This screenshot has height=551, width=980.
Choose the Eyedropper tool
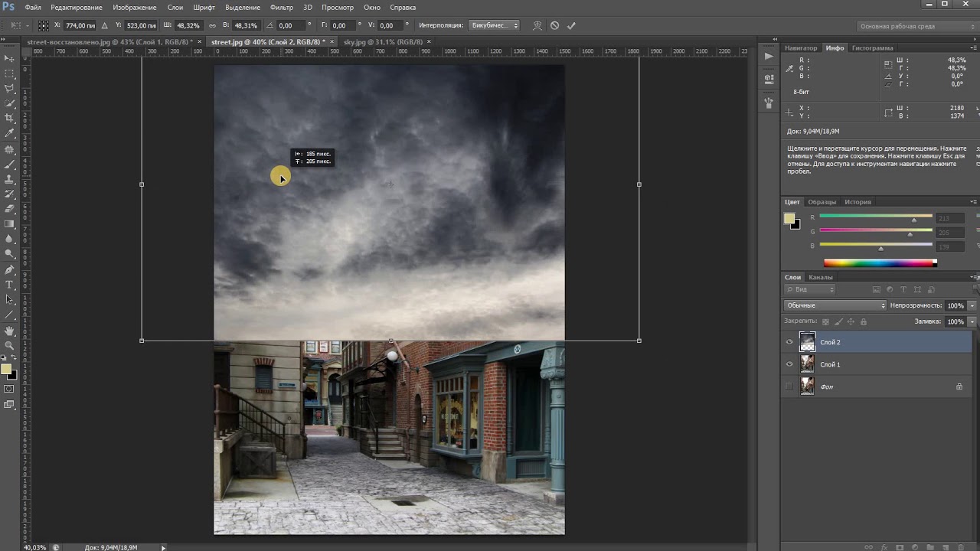(9, 134)
